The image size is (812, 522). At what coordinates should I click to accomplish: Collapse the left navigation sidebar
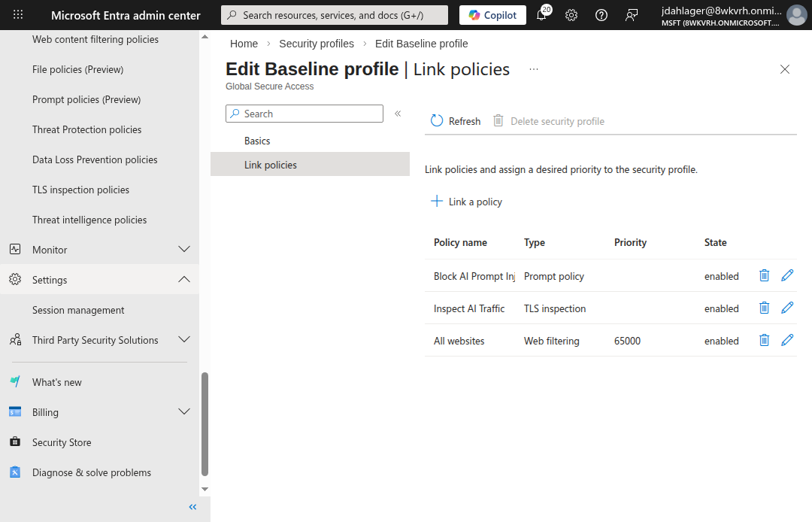click(x=192, y=507)
